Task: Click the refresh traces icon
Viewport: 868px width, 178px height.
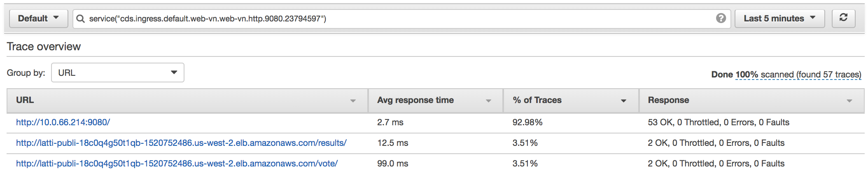Action: [843, 18]
